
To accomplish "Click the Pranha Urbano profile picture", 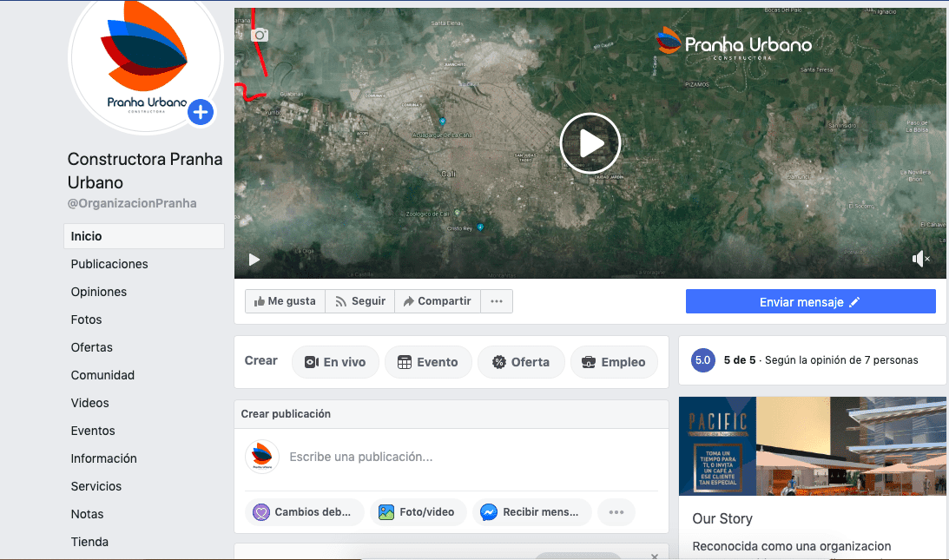I will (x=145, y=58).
